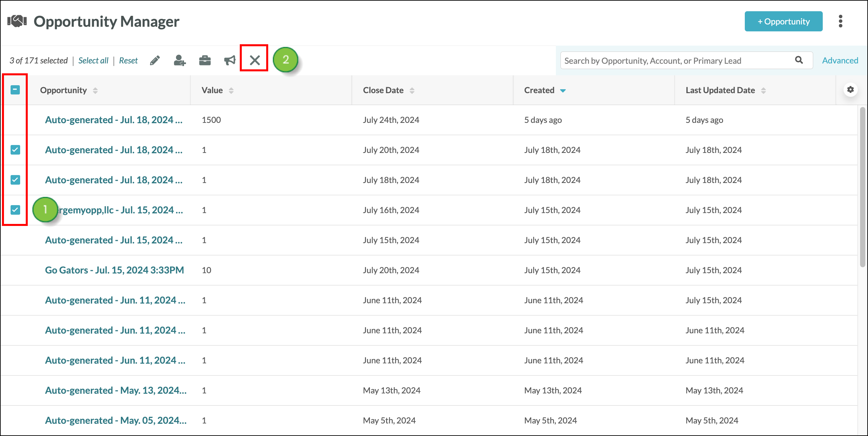Click the first row's 5 days ago Created cell
The width and height of the screenshot is (868, 436).
point(543,120)
